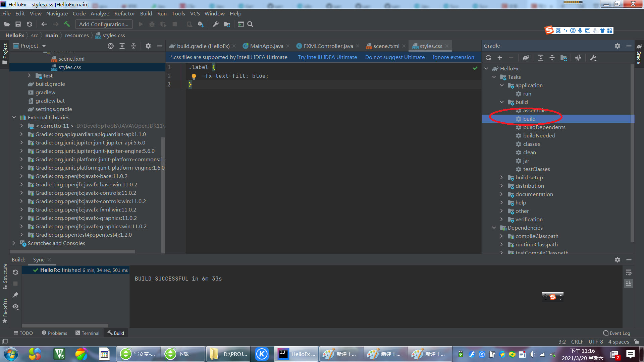
Task: Click the Project tree horizontal scrollbar
Action: (x=72, y=251)
